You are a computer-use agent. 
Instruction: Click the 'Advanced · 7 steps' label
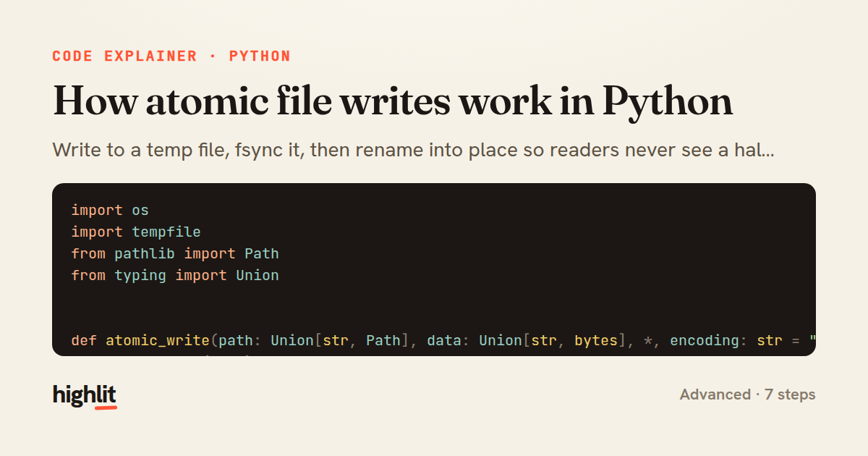747,394
